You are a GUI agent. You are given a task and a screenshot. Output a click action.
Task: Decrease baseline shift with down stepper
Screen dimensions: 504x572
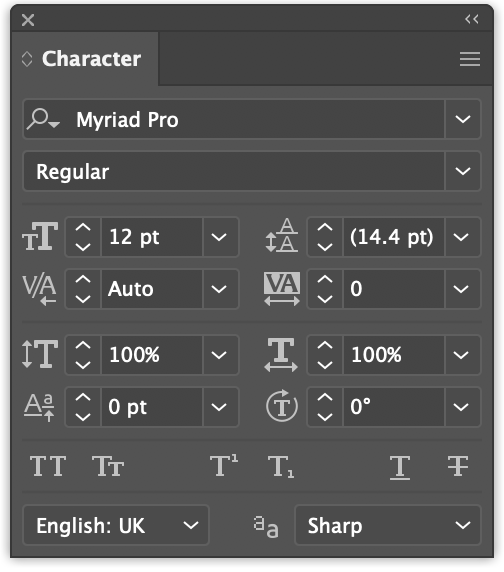click(x=83, y=417)
